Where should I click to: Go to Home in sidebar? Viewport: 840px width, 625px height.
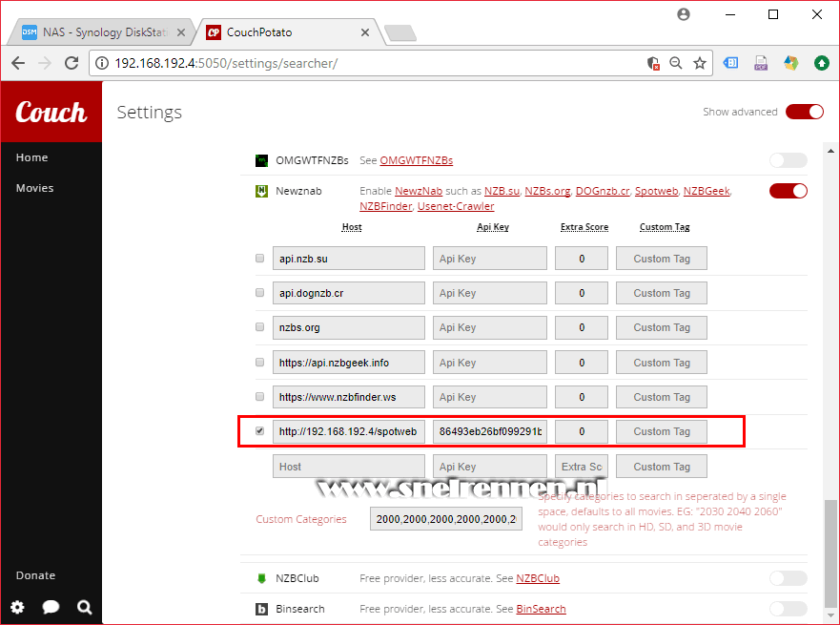point(31,157)
